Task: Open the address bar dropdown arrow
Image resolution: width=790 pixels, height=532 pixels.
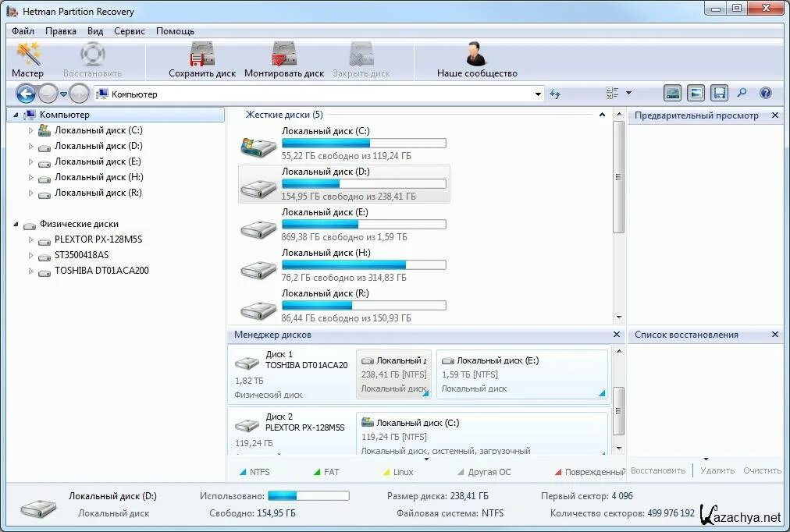Action: click(x=538, y=94)
